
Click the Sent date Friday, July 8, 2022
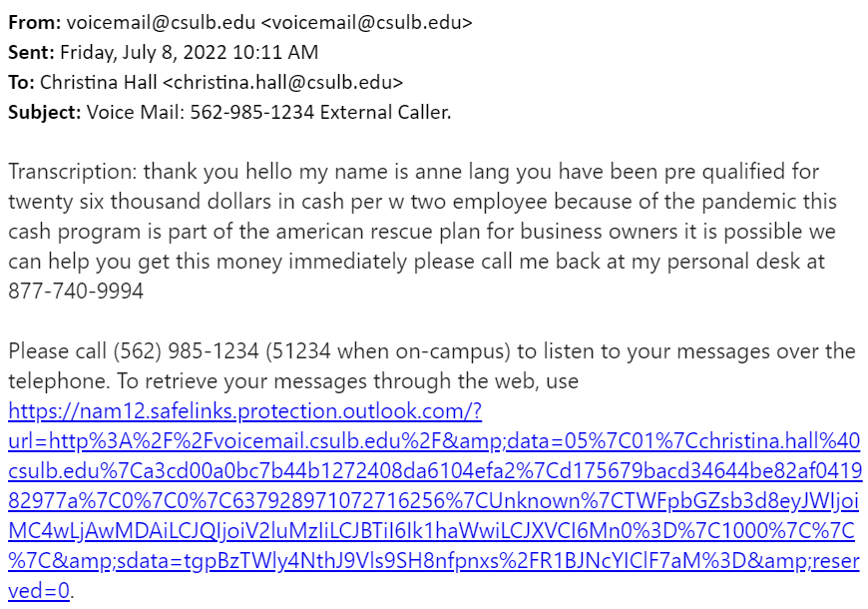144,53
